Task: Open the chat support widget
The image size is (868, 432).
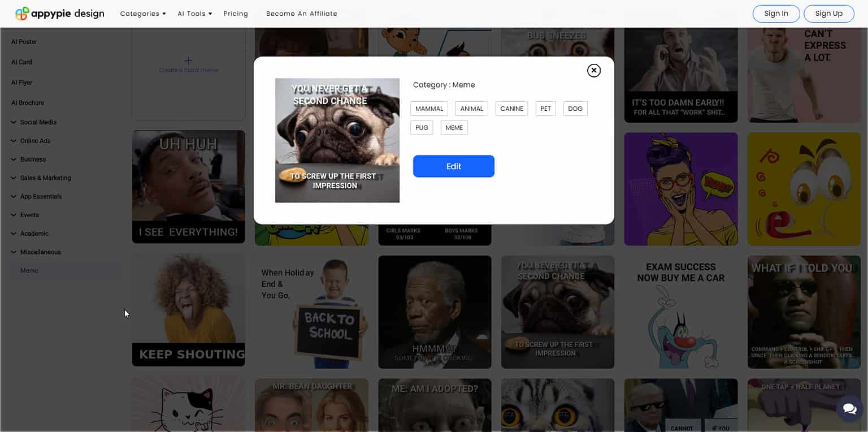Action: pyautogui.click(x=850, y=408)
